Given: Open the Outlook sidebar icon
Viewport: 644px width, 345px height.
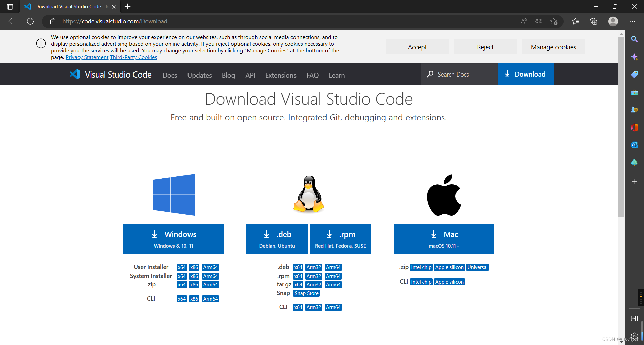Looking at the screenshot, I should 634,145.
